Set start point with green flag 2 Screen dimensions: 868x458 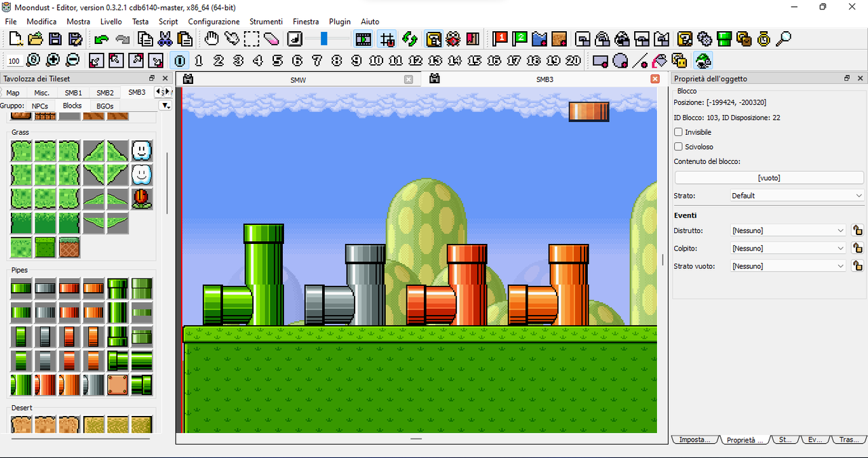[520, 39]
